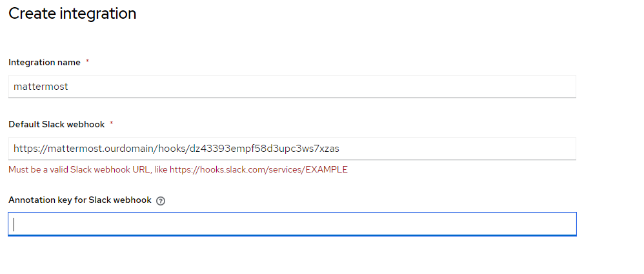Click the help icon beside Annotation key label
This screenshot has width=644, height=274.
point(161,200)
